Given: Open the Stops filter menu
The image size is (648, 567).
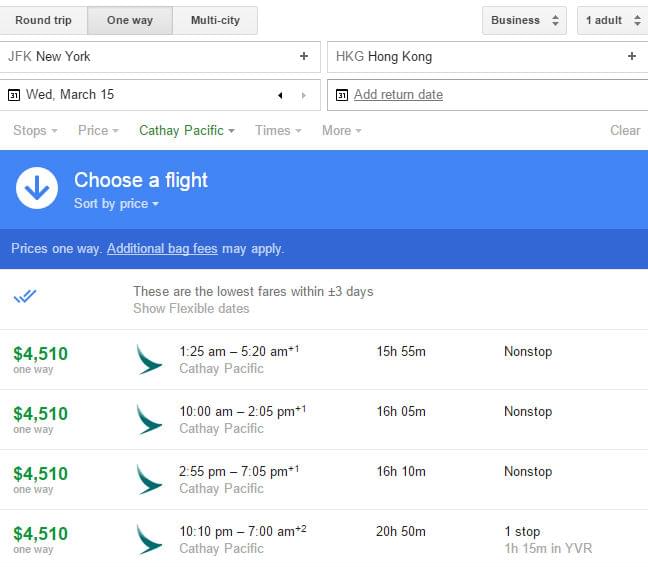Looking at the screenshot, I should (35, 131).
